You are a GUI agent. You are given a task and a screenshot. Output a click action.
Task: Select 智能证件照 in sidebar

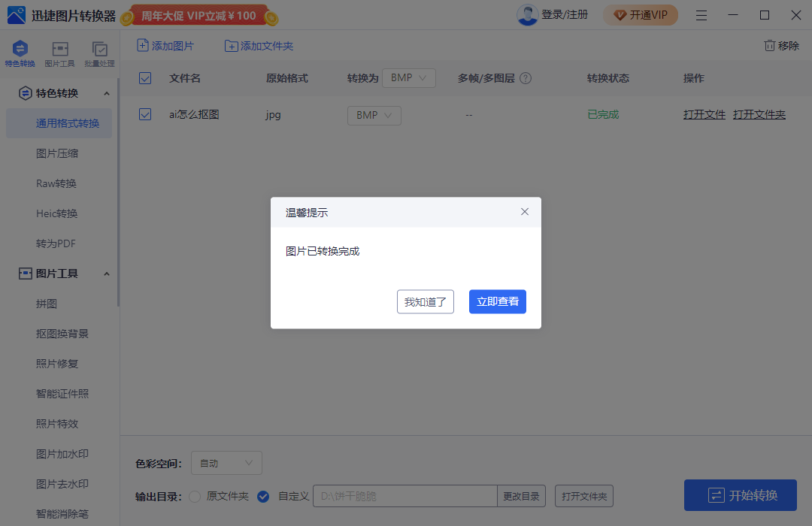point(62,394)
